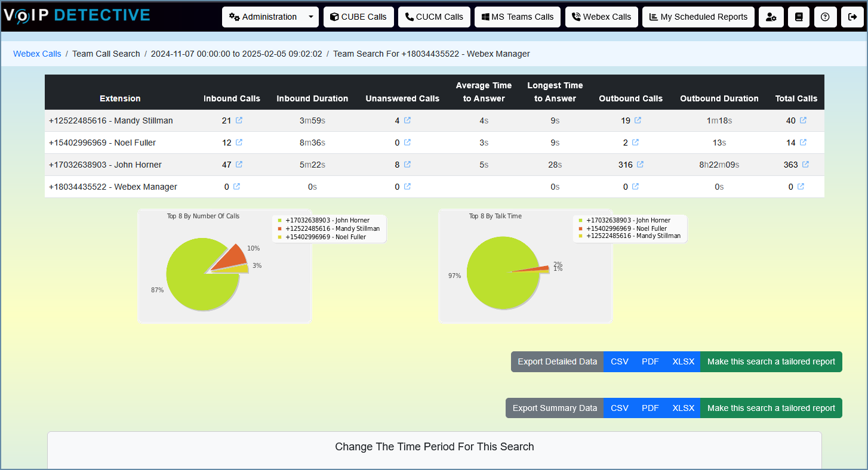This screenshot has height=470, width=868.
Task: Expand the Administration dropdown arrow
Action: (311, 17)
